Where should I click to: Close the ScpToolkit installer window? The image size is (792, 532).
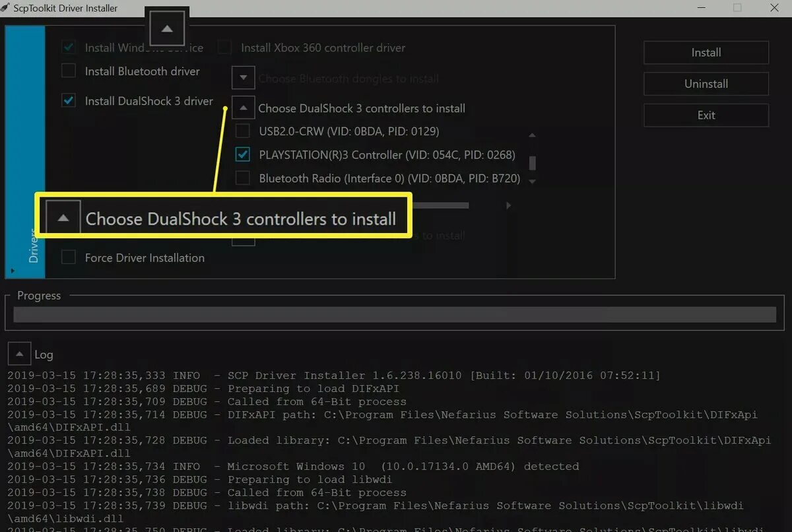click(774, 8)
